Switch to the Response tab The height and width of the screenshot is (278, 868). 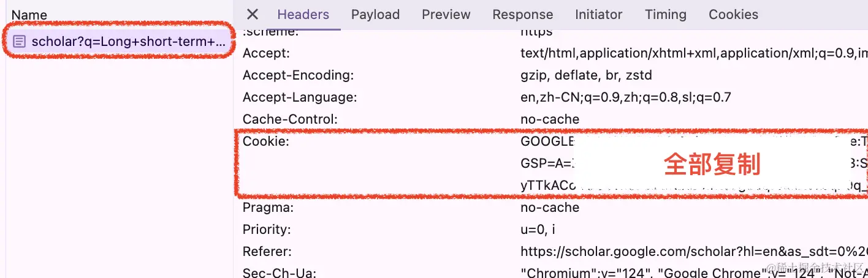point(523,14)
